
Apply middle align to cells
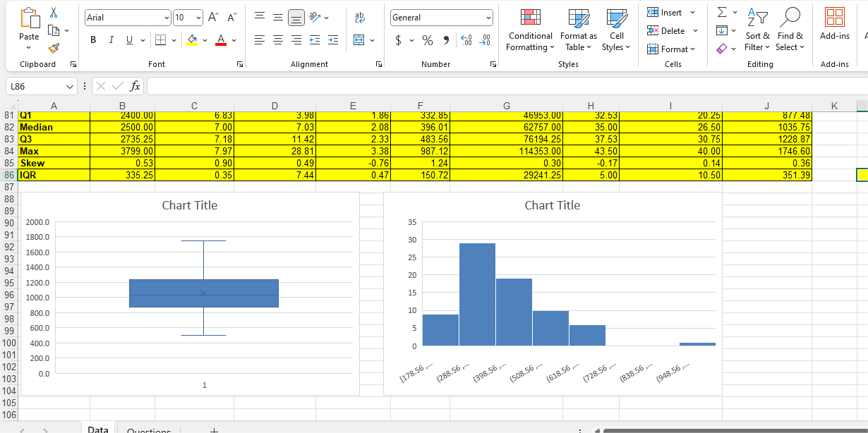coord(278,17)
